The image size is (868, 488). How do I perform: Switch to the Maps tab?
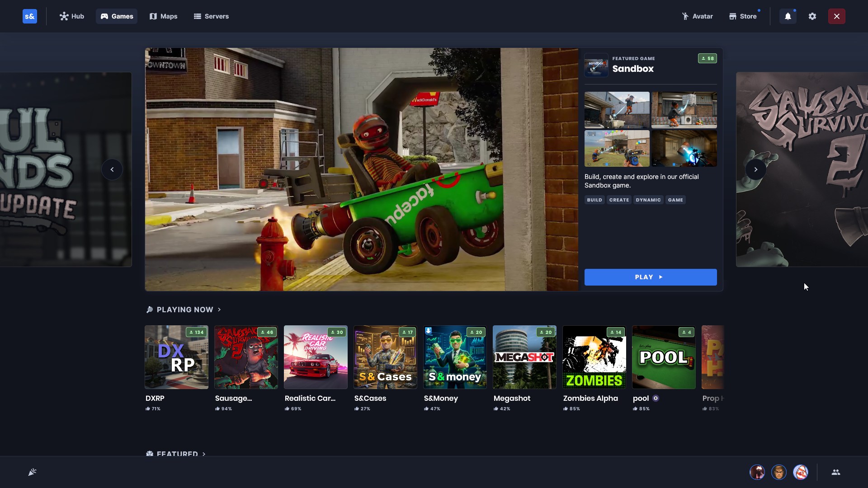163,16
